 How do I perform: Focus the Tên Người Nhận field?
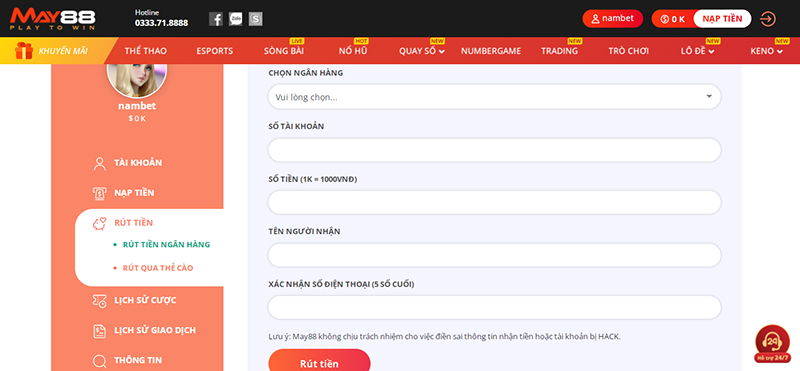[x=494, y=255]
